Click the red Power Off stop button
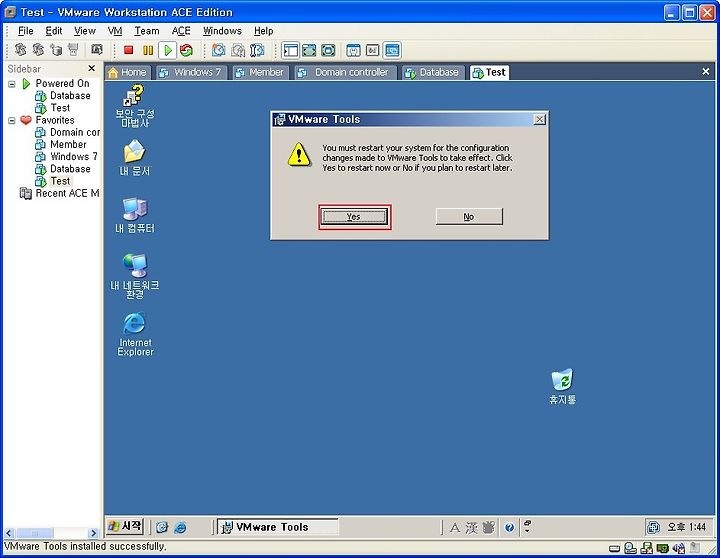 pos(129,50)
